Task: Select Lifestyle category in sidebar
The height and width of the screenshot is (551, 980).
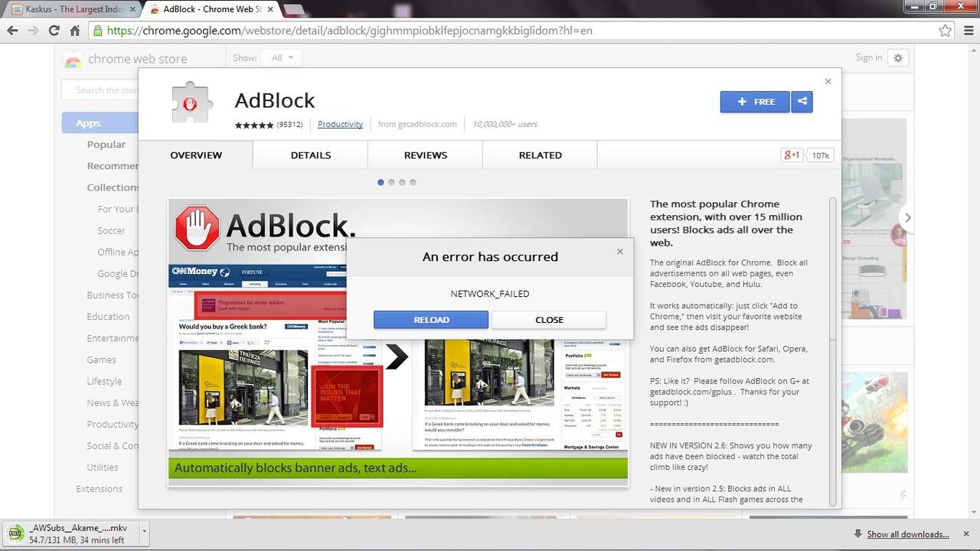Action: tap(104, 381)
